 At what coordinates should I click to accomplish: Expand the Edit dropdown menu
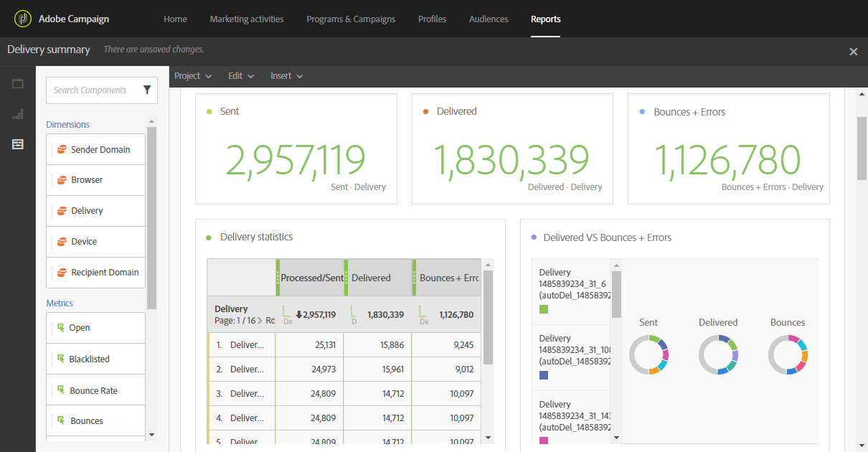(241, 76)
